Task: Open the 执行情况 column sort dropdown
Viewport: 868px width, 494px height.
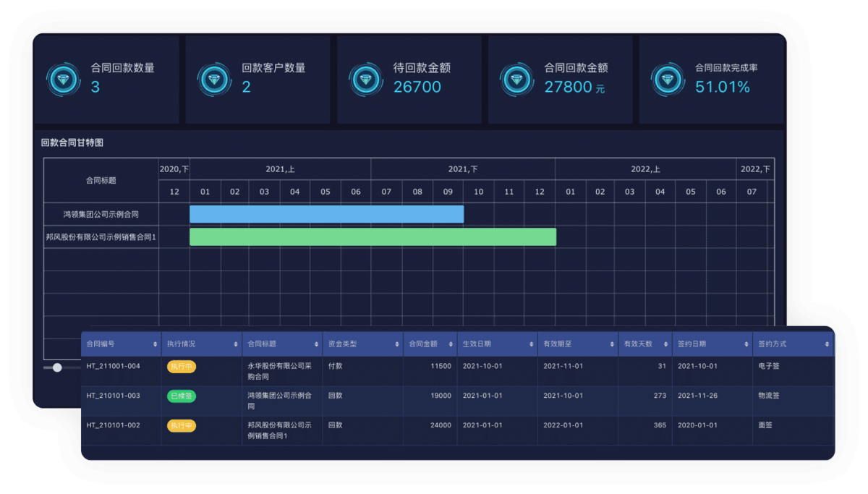Action: coord(235,344)
